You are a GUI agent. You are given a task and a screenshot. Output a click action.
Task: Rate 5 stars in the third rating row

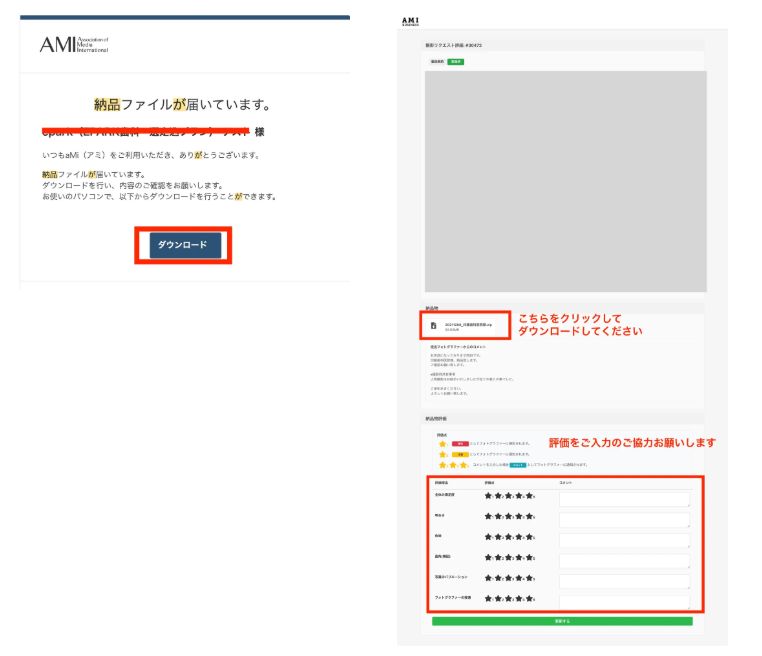tap(529, 537)
